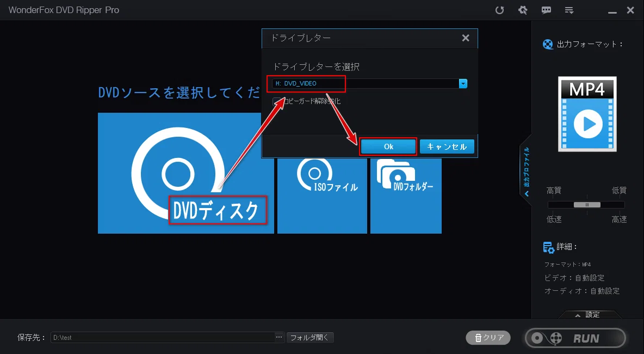The height and width of the screenshot is (354, 644).
Task: Expand the 設定 panel at bottom right
Action: tap(590, 315)
